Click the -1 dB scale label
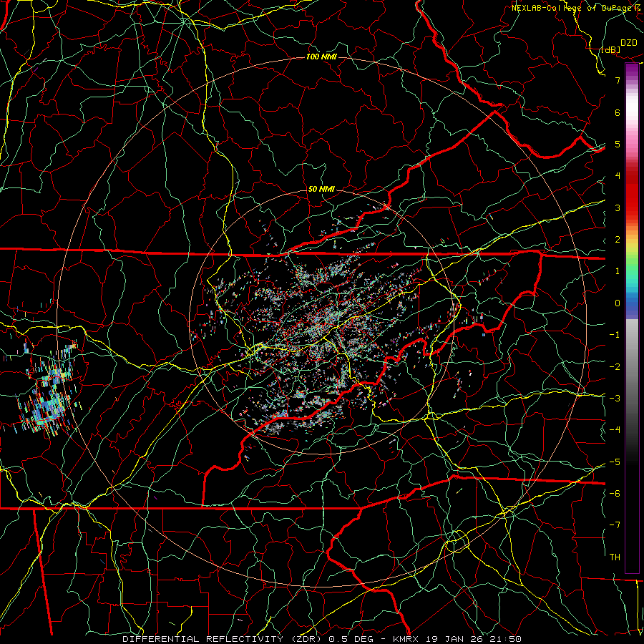644x644 pixels. click(615, 335)
